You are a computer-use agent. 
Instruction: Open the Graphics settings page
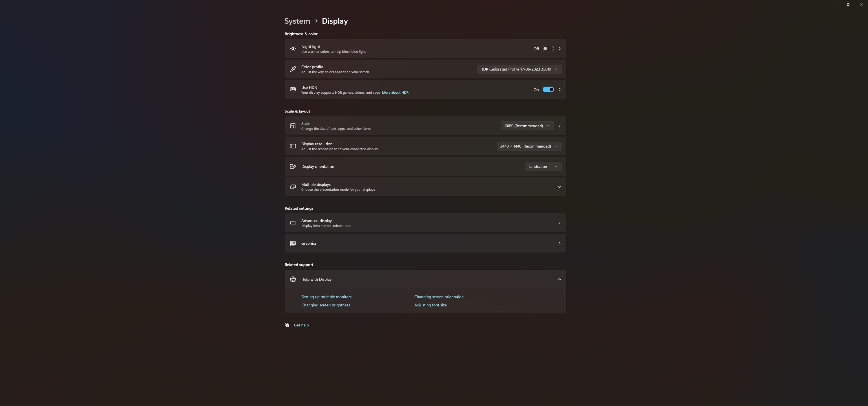[x=425, y=243]
